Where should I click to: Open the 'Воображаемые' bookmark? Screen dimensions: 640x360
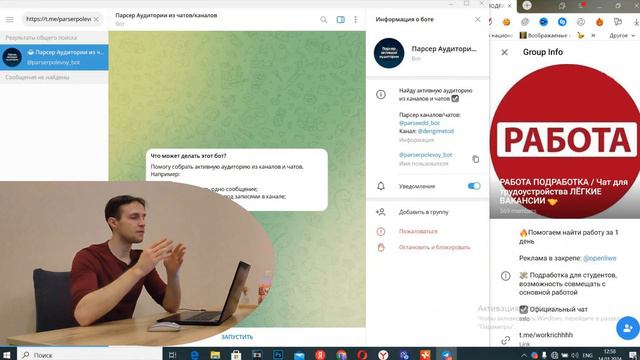point(543,36)
